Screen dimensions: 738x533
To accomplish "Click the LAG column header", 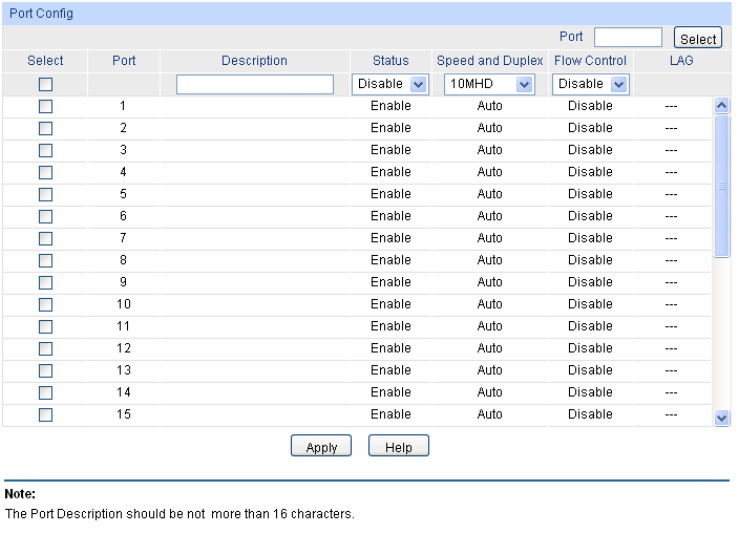I will coord(681,61).
